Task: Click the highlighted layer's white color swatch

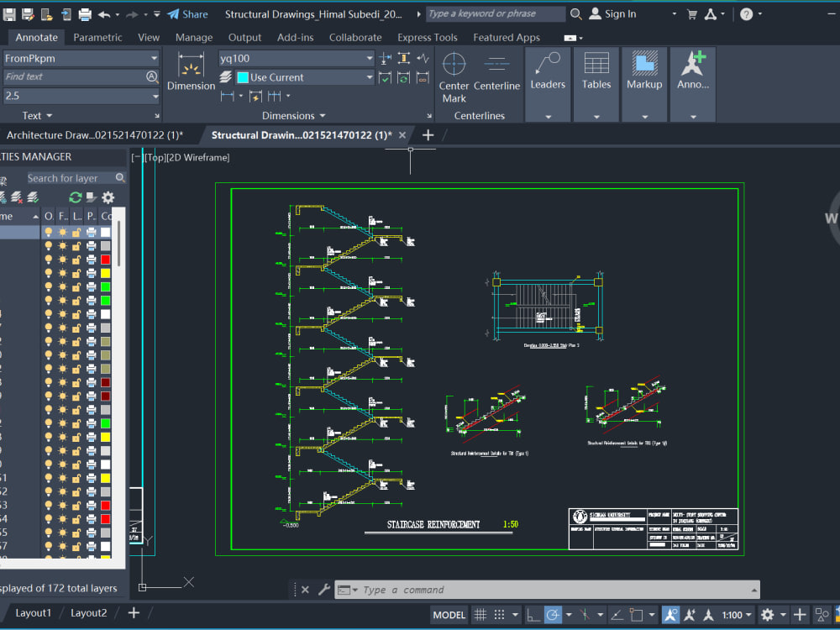Action: click(x=106, y=232)
